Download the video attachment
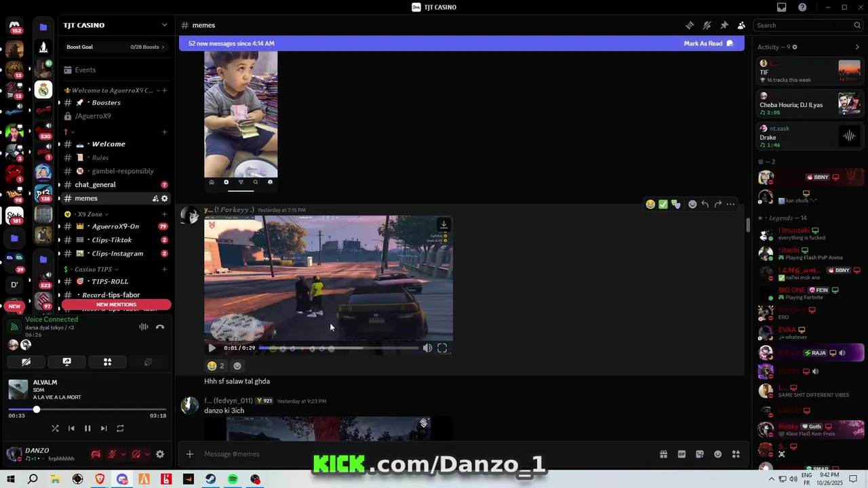 [443, 224]
